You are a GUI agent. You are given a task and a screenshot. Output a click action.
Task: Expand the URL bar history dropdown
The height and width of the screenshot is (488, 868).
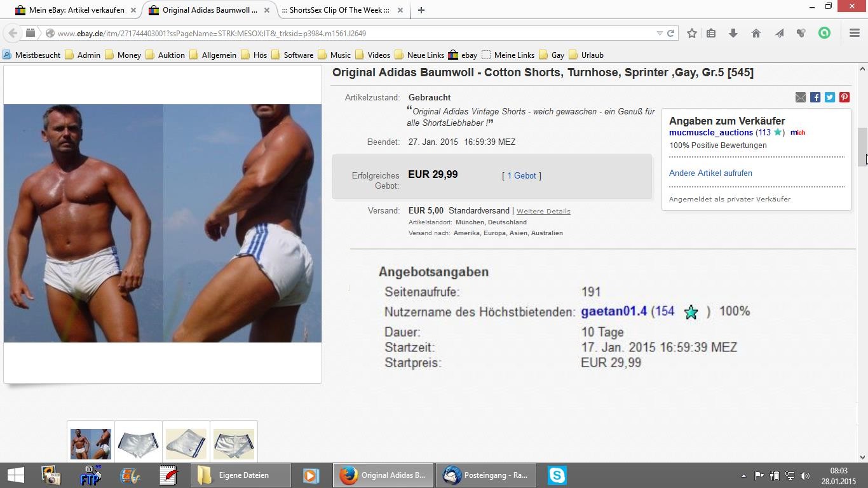[660, 34]
